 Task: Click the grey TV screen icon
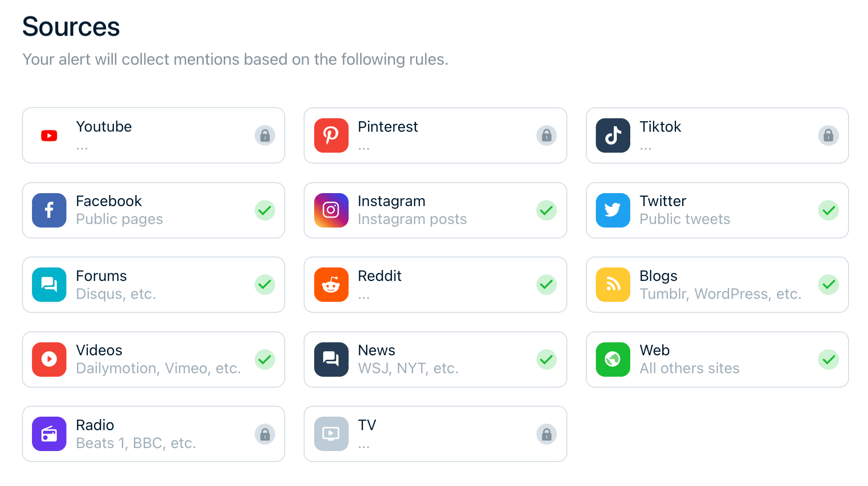[331, 434]
